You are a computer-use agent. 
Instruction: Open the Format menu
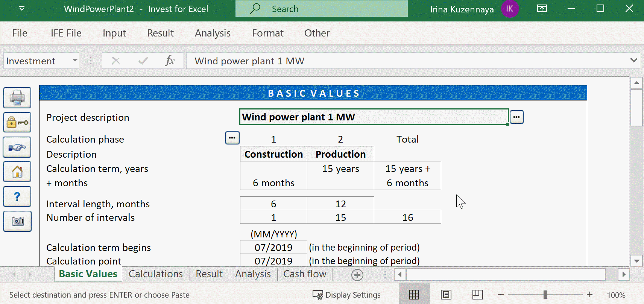coord(268,33)
